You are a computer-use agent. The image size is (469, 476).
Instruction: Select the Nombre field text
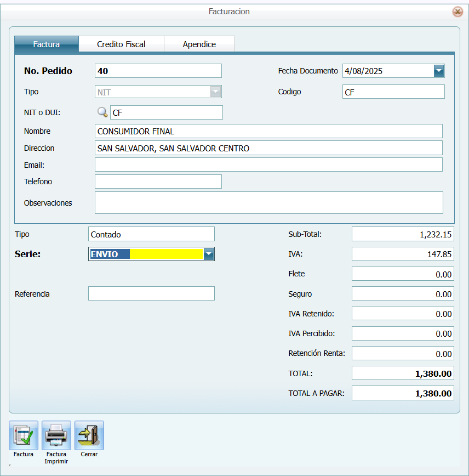268,132
